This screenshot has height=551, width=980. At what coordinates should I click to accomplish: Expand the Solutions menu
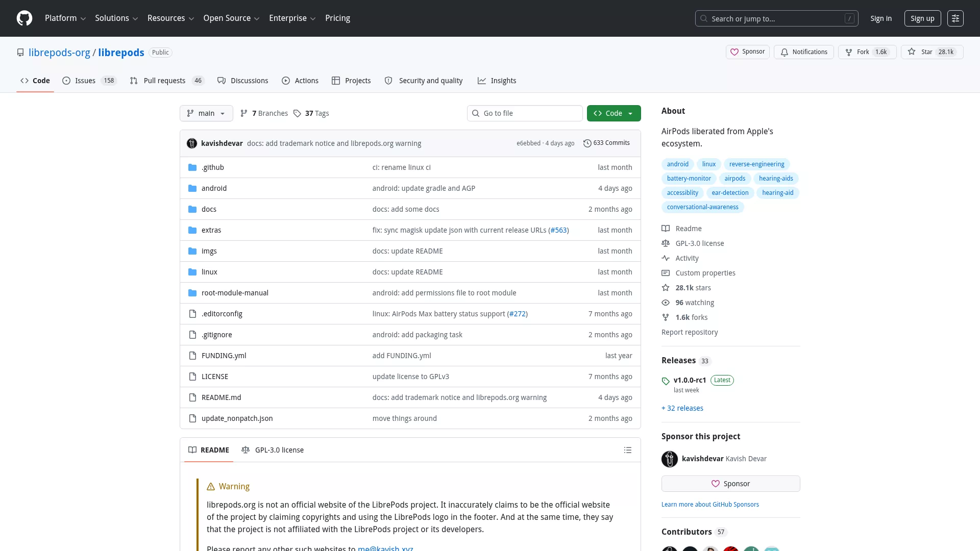click(116, 18)
